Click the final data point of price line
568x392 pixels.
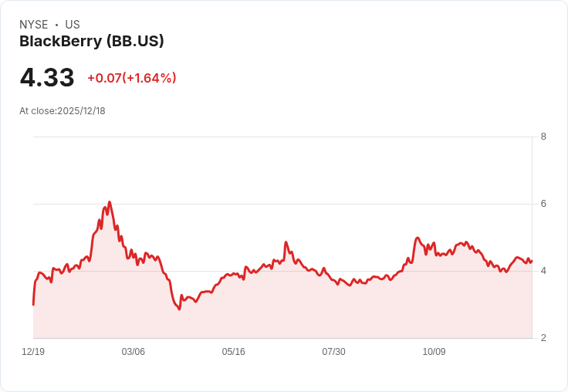(x=532, y=262)
